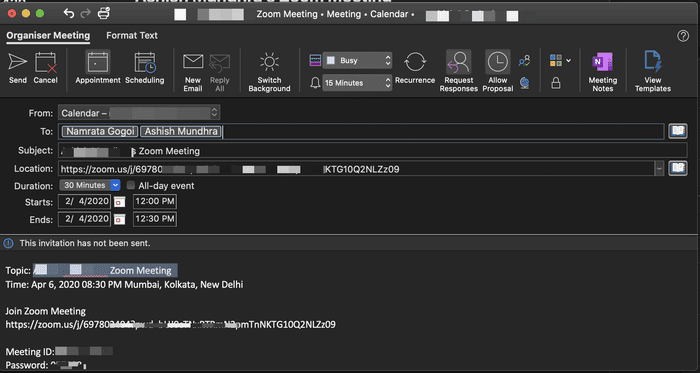Screen dimensions: 700x373
Task: Expand the Location history dropdown
Action: [659, 169]
